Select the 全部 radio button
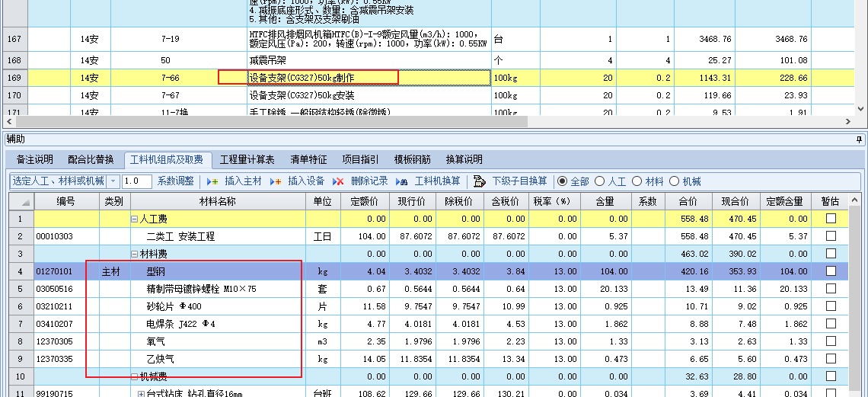Viewport: 868px width, 397px height. coord(563,181)
